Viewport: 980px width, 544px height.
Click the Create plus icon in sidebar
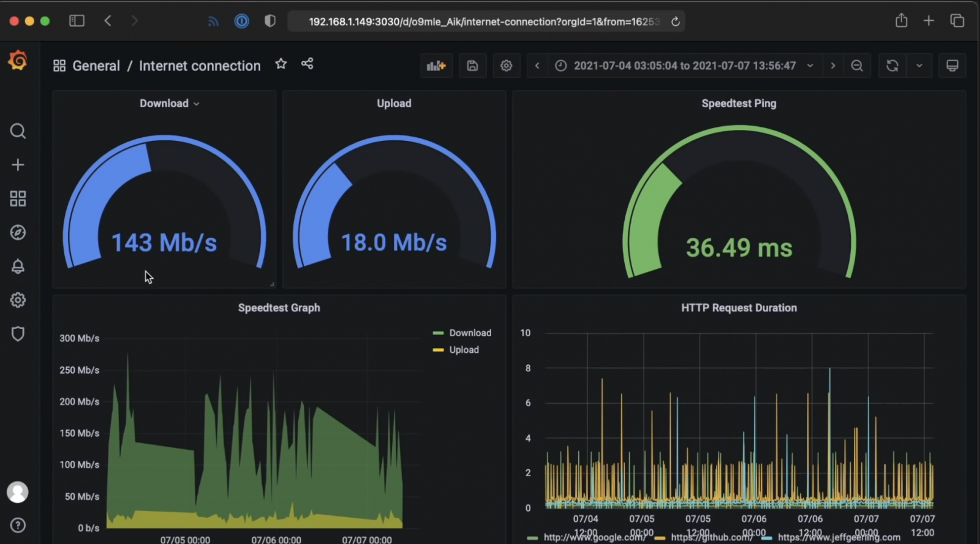18,165
